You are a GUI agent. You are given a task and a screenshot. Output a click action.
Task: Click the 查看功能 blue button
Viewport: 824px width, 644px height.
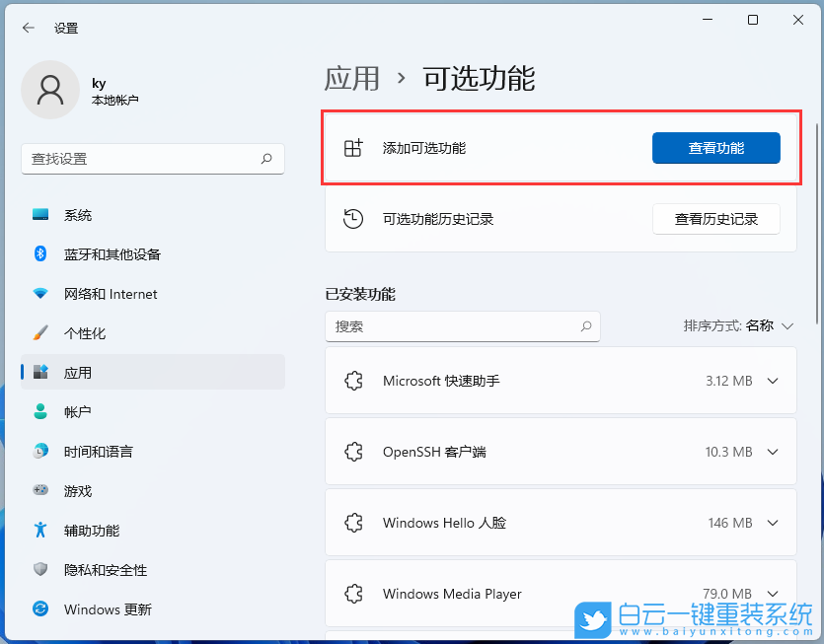[716, 148]
